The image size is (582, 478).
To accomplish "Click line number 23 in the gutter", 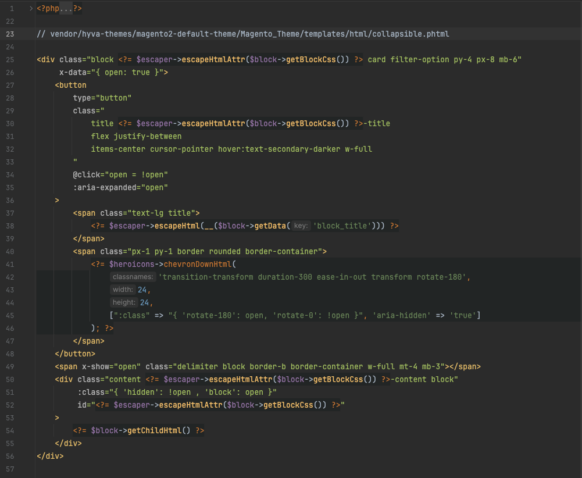I will coord(10,34).
